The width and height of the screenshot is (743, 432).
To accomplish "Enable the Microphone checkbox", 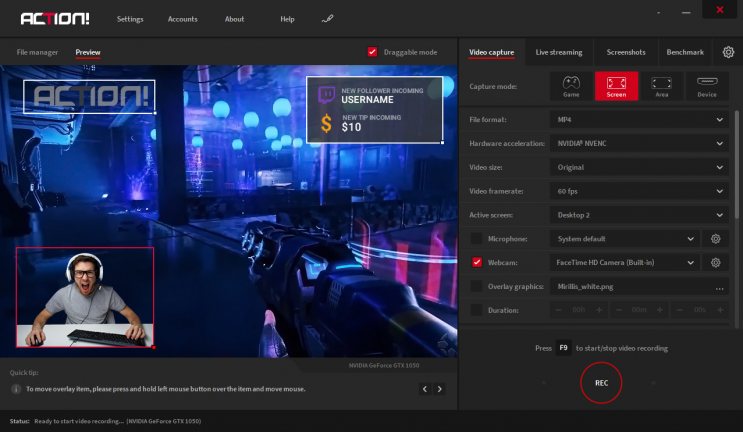I will 476,239.
